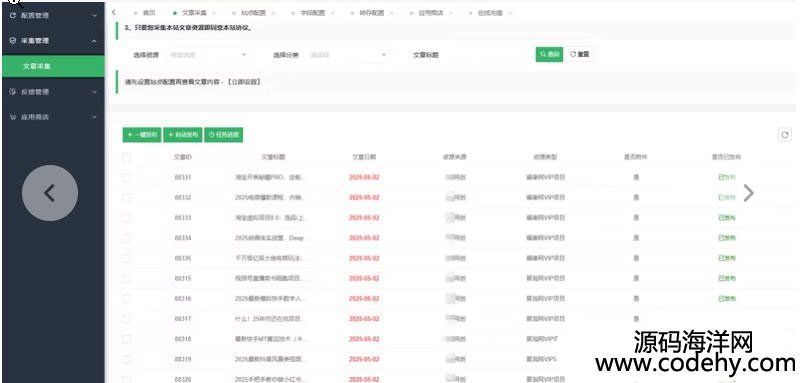Click the 一键发布 button
Viewport: 800px width, 383px height.
coord(142,135)
